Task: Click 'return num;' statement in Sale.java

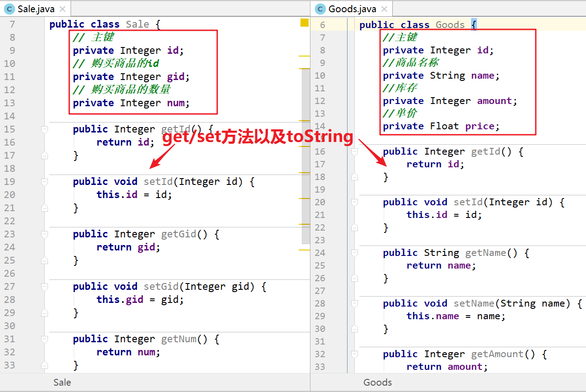Action: (129, 352)
